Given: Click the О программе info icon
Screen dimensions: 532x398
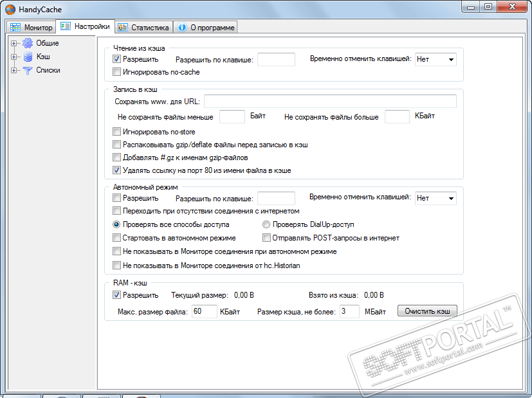Looking at the screenshot, I should [x=182, y=28].
